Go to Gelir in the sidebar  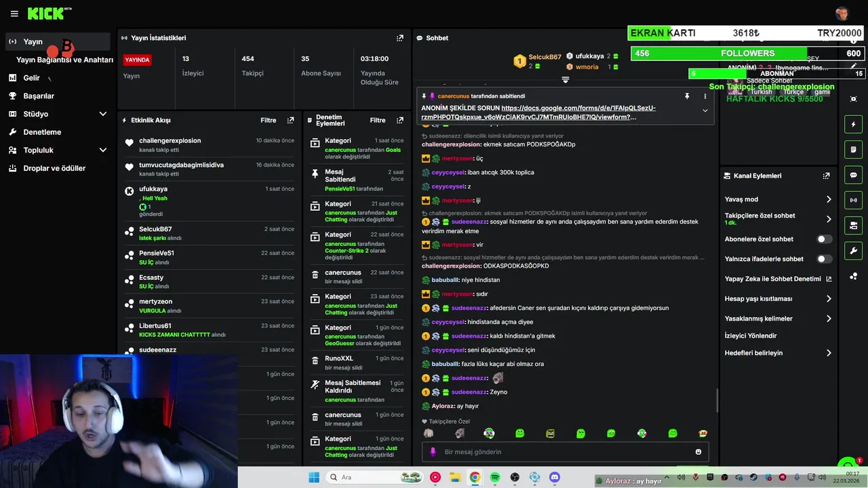[31, 78]
